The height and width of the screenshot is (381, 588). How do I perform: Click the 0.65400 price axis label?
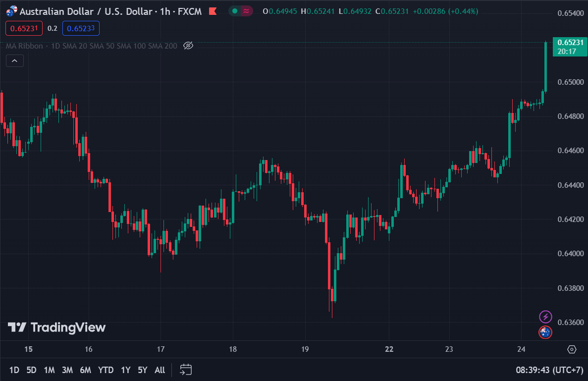click(x=570, y=13)
